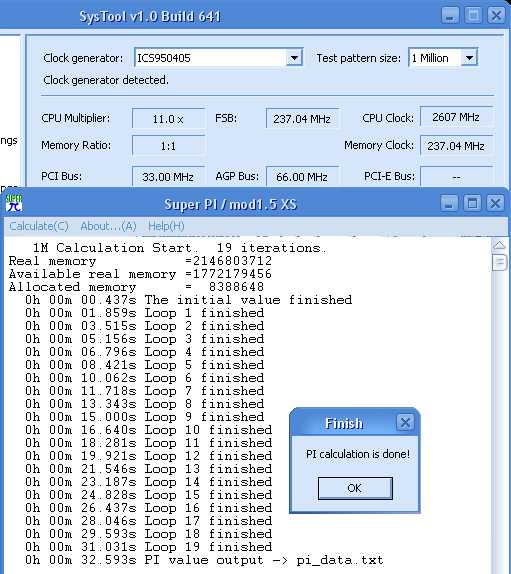Click the CPU Clock value 2607 MHz
The height and width of the screenshot is (574, 511).
pyautogui.click(x=456, y=117)
